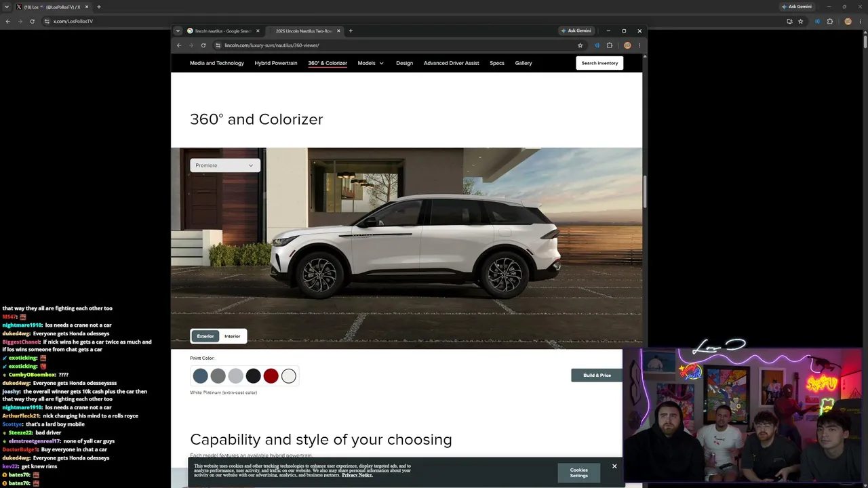
Task: Click Ask Gemini in the Lincoln window
Action: [576, 30]
